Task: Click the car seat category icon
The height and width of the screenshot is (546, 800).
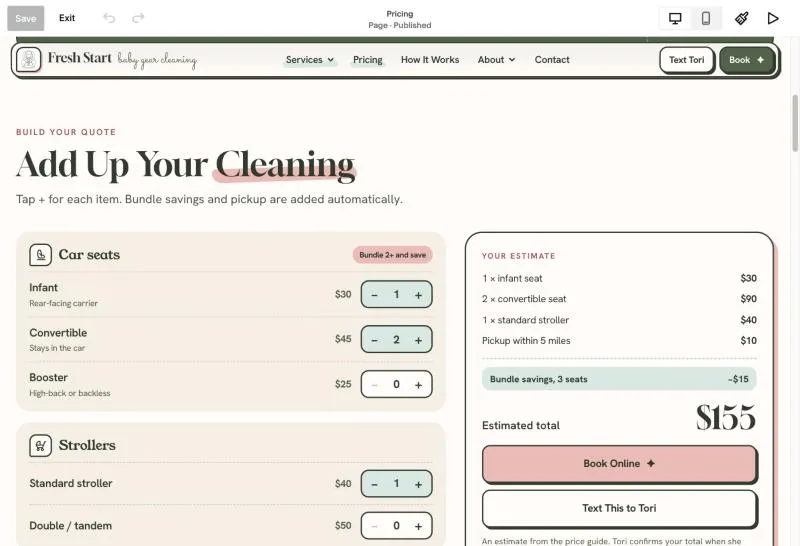Action: pyautogui.click(x=40, y=255)
